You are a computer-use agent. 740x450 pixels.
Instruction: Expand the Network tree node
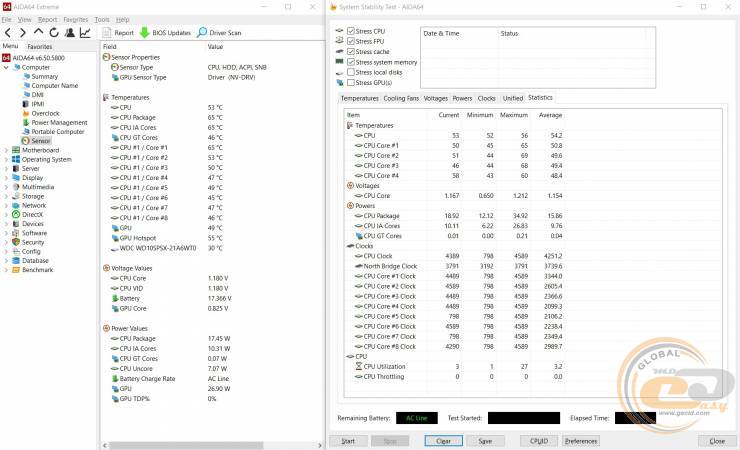[6, 205]
